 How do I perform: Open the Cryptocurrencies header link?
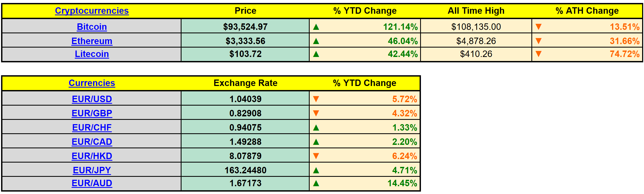(x=92, y=11)
